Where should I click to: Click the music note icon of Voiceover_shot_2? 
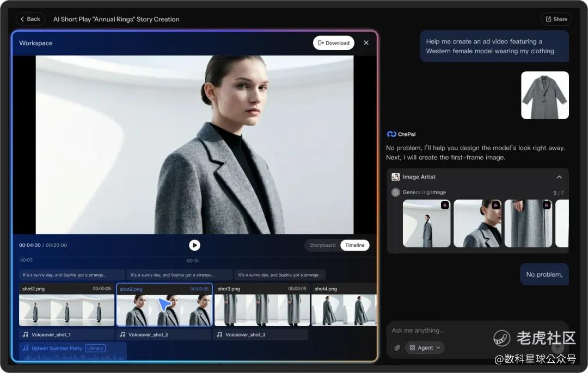click(122, 334)
